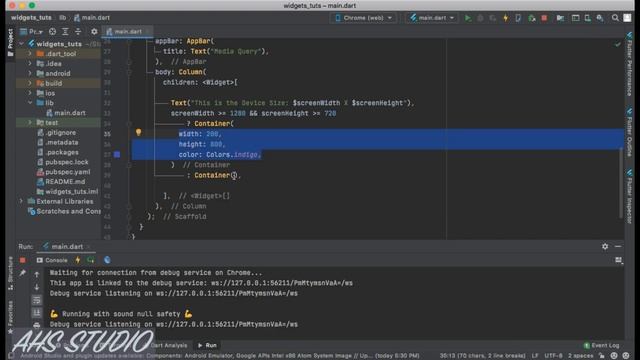
Task: Open project structure folder icon in toolbar
Action: tap(560, 18)
